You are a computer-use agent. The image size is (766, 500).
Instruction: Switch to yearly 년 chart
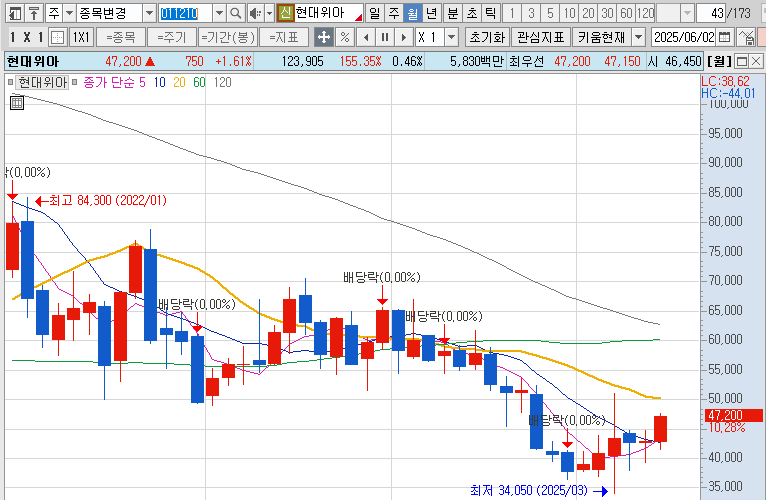coord(431,13)
